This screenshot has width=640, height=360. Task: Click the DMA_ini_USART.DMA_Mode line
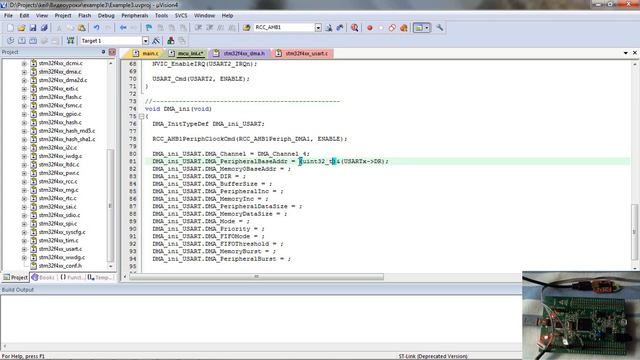point(200,221)
